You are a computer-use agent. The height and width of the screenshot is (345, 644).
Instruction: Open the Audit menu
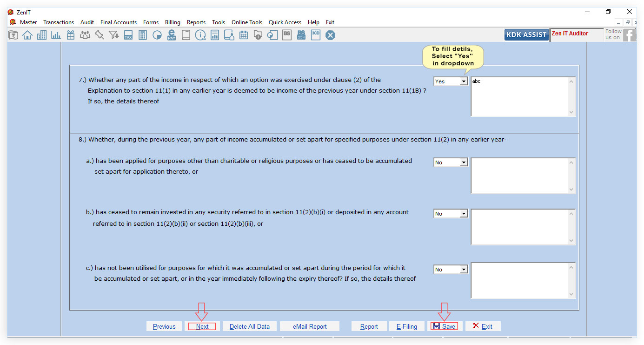[x=87, y=22]
